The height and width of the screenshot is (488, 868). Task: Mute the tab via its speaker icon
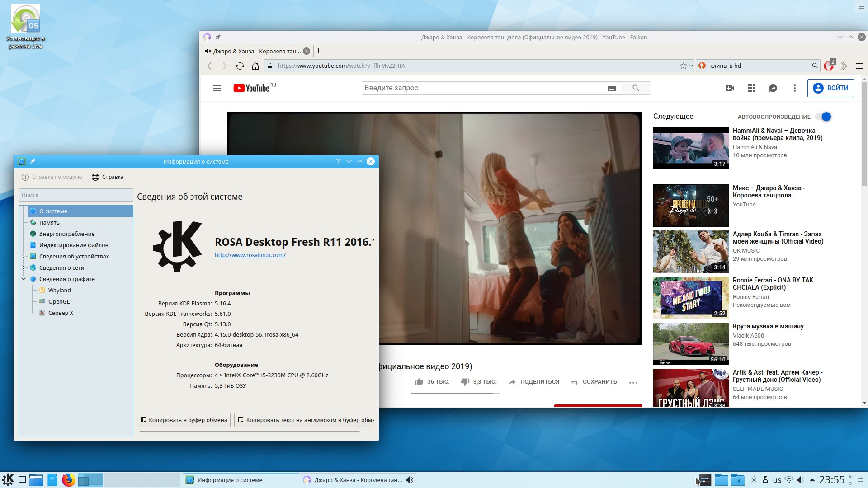tap(208, 51)
